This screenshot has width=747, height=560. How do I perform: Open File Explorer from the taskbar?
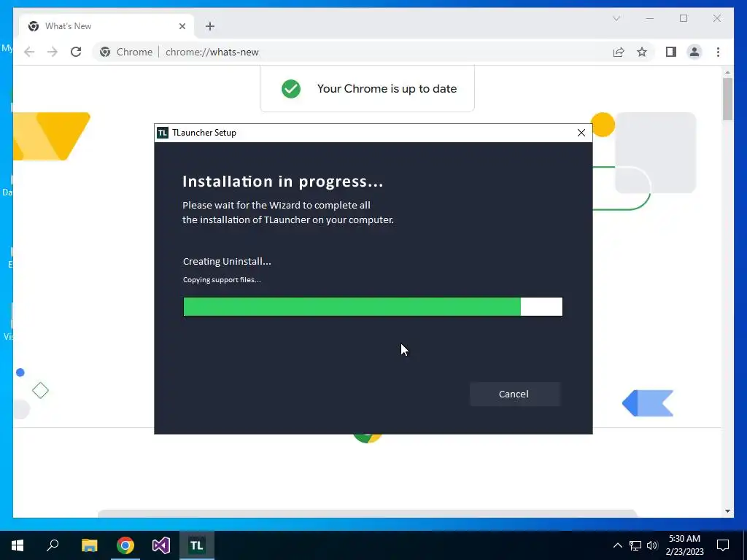(x=89, y=545)
